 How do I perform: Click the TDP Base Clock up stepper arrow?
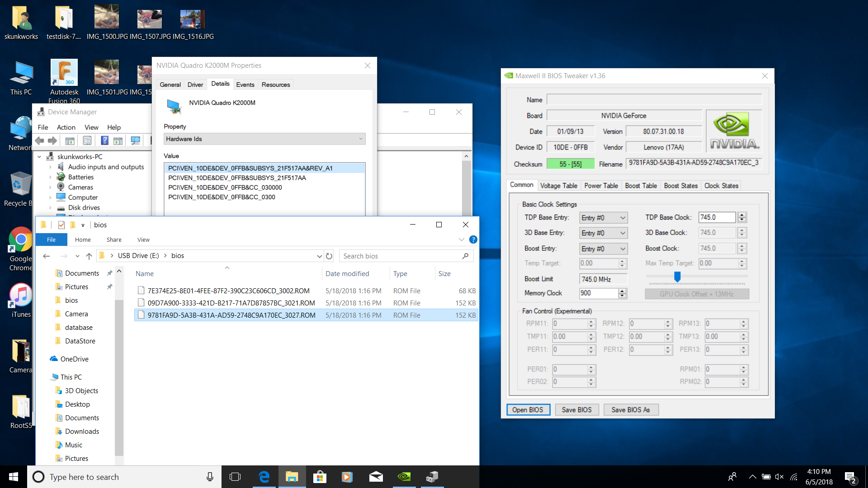pos(742,215)
